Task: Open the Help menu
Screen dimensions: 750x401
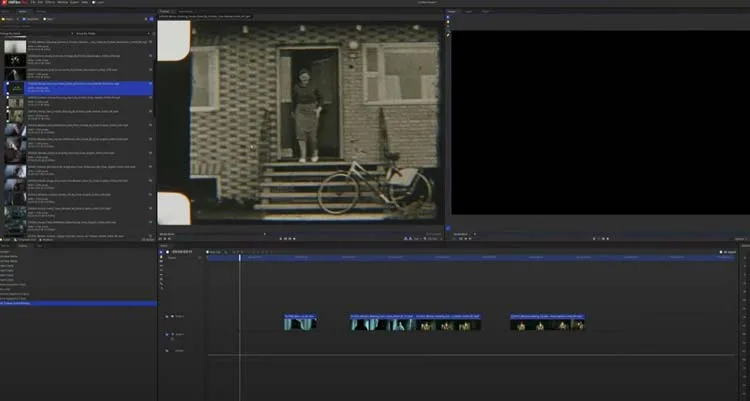Action: coord(85,2)
